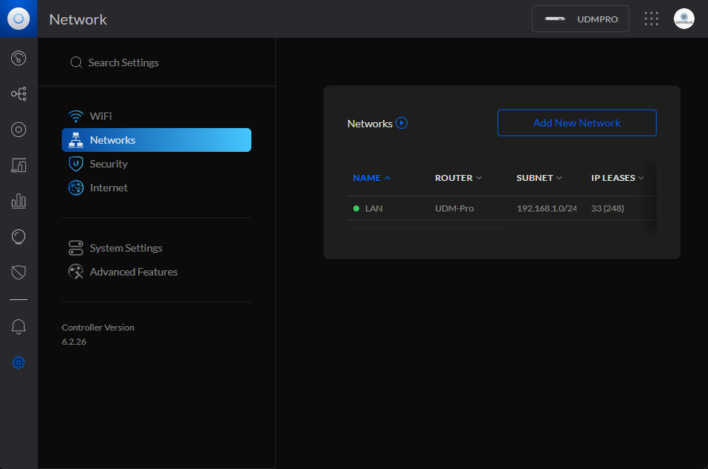Image resolution: width=708 pixels, height=469 pixels.
Task: Click the Add New Network button
Action: point(576,123)
